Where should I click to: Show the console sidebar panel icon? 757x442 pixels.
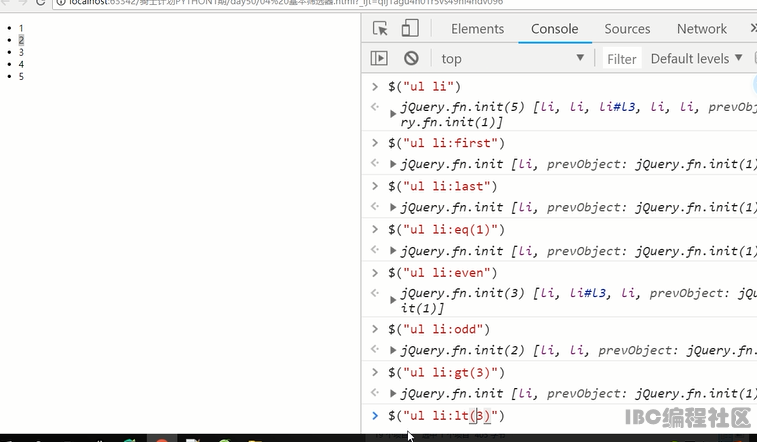point(379,59)
